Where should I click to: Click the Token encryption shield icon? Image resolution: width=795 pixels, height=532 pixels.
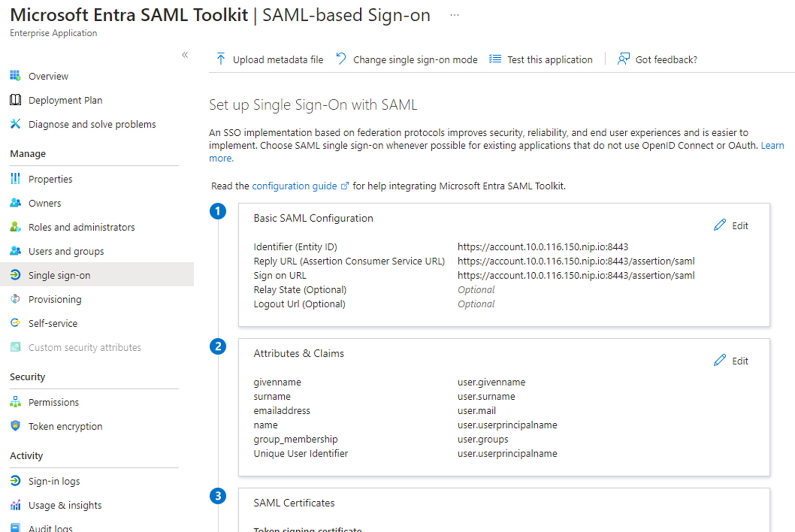coord(15,426)
